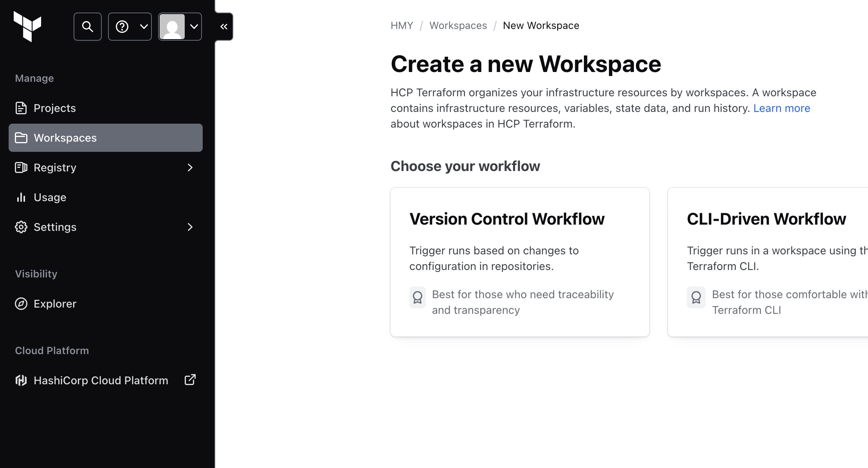868x468 pixels.
Task: Click 'Create a new Workspace' heading
Action: pos(526,64)
